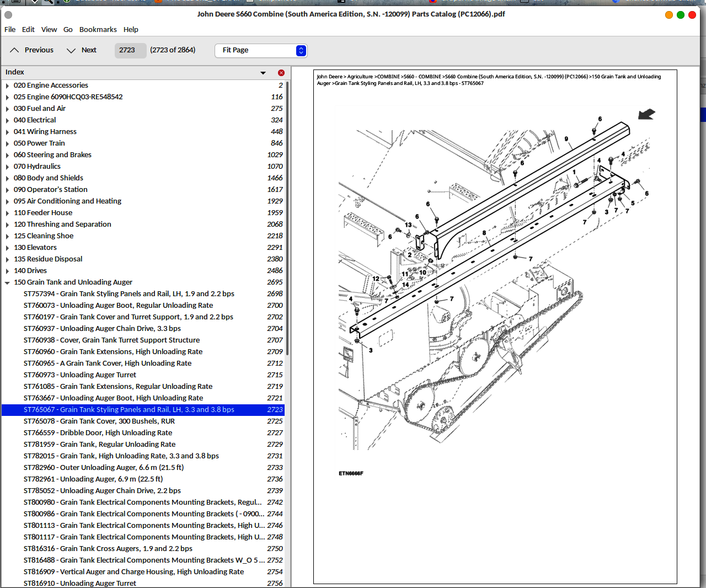Image resolution: width=706 pixels, height=588 pixels.
Task: Go to the Next page
Action: point(82,50)
